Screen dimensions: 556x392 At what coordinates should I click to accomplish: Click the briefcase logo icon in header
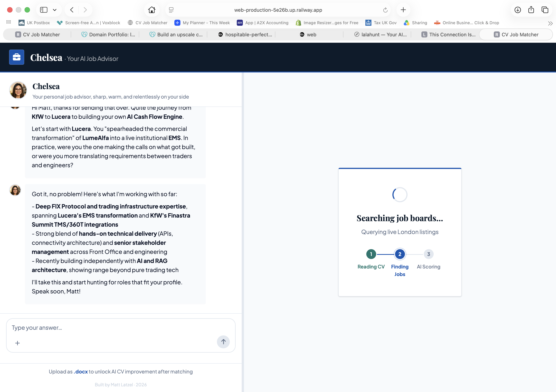click(16, 57)
